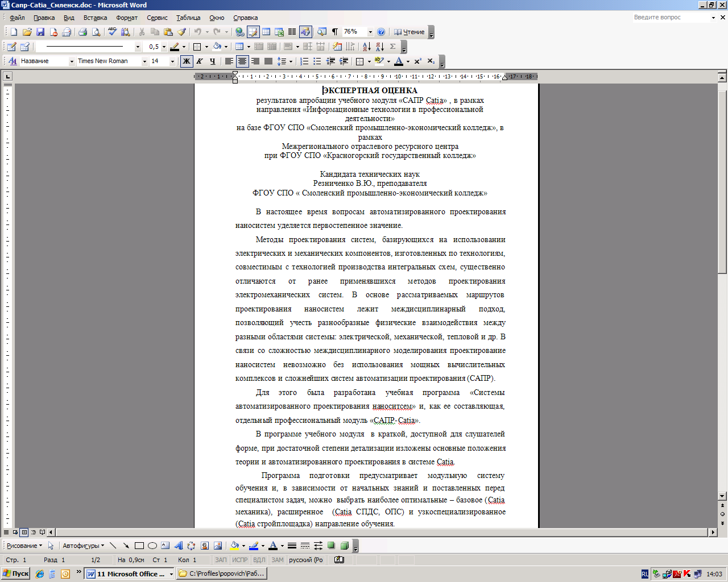Image resolution: width=728 pixels, height=582 pixels.
Task: Open the Таблица menu
Action: tap(188, 18)
